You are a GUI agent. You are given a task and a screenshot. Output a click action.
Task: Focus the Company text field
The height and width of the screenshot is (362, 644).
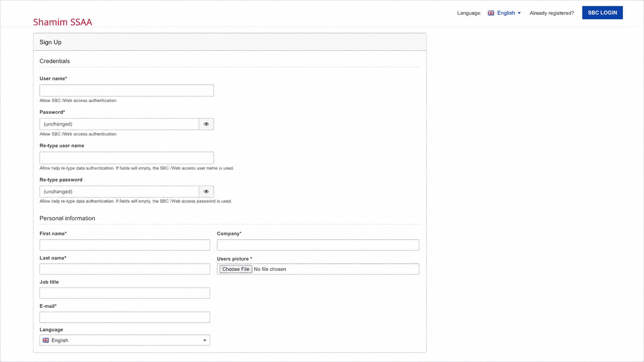(318, 245)
